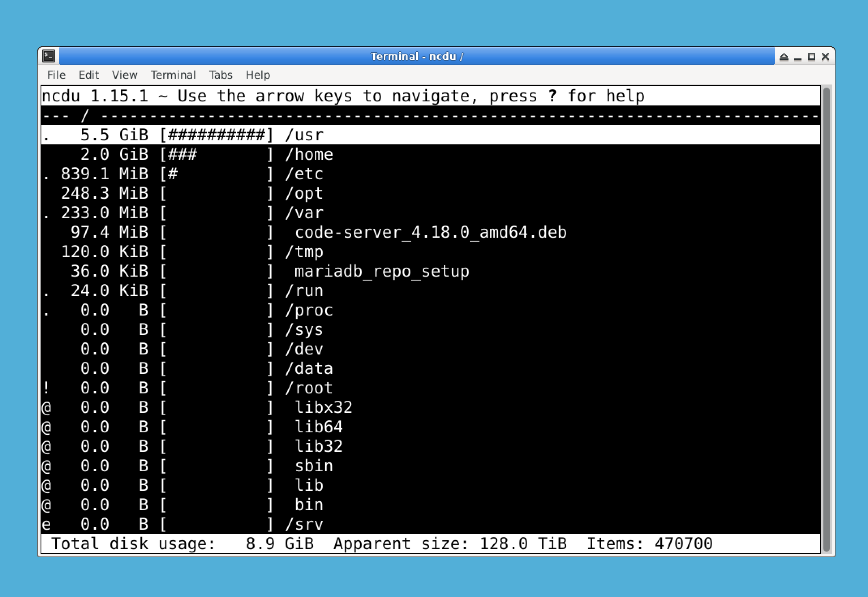Select the /opt directory entry

pos(304,193)
